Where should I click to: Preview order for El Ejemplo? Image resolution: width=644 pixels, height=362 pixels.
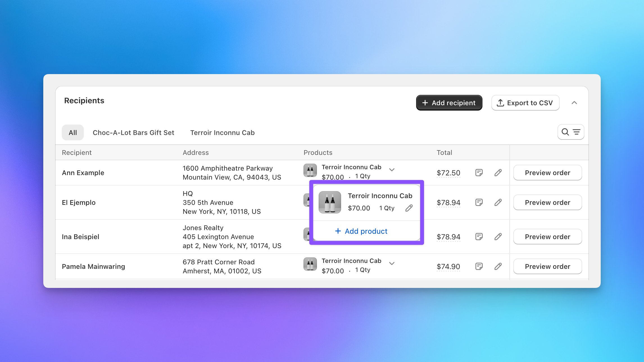548,202
